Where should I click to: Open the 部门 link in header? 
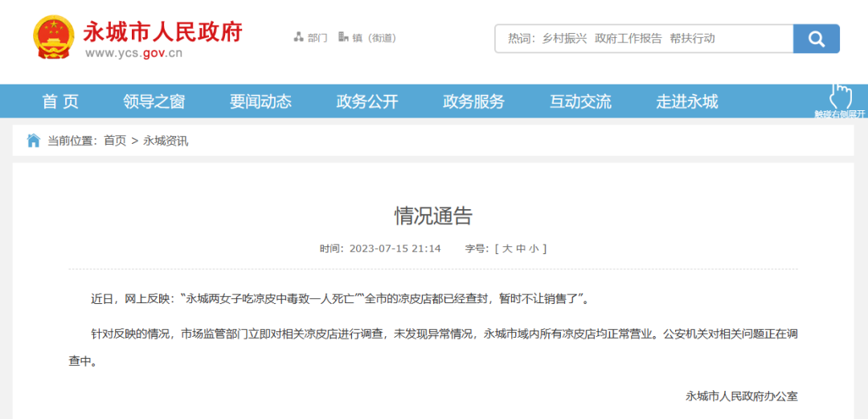coord(317,39)
